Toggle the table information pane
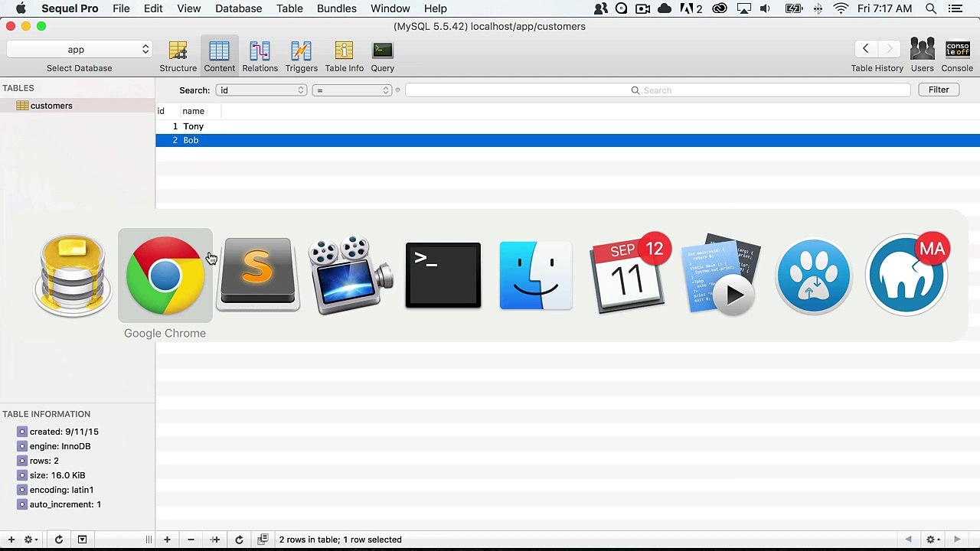This screenshot has height=551, width=980. click(x=82, y=540)
